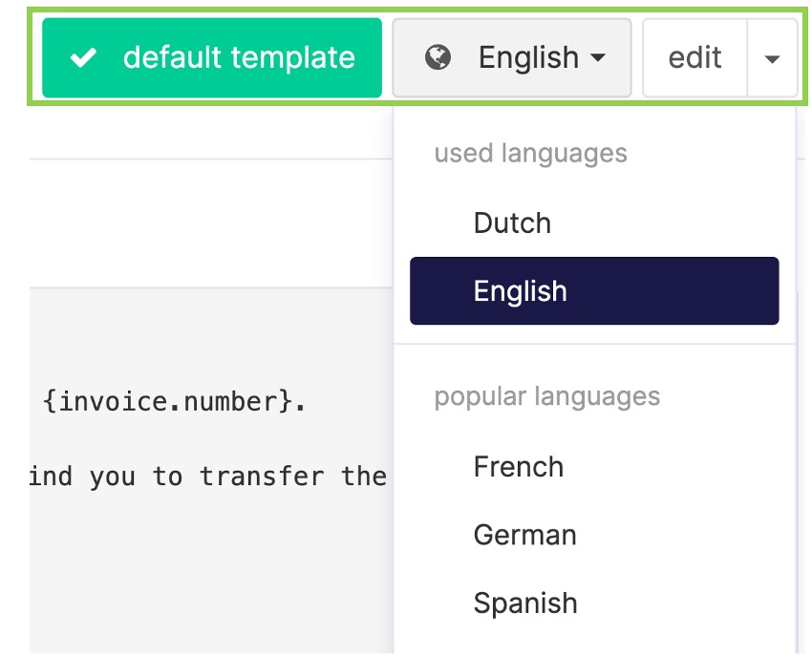
Task: Choose French from popular languages
Action: pos(594,467)
